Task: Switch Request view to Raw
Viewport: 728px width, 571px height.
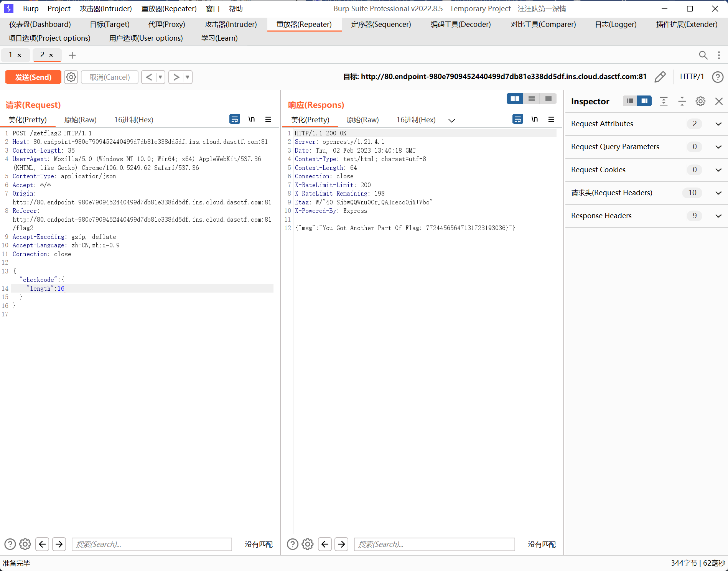Action: coord(81,120)
